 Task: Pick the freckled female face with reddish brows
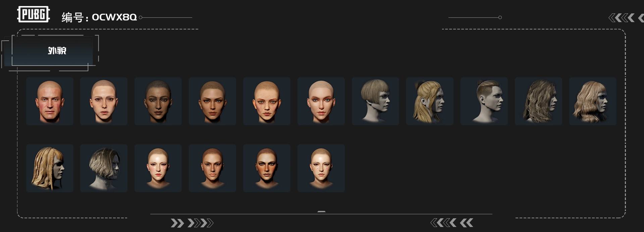click(267, 101)
